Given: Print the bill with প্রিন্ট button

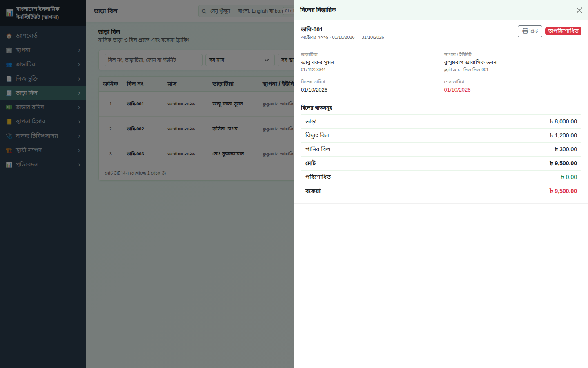Looking at the screenshot, I should (530, 31).
